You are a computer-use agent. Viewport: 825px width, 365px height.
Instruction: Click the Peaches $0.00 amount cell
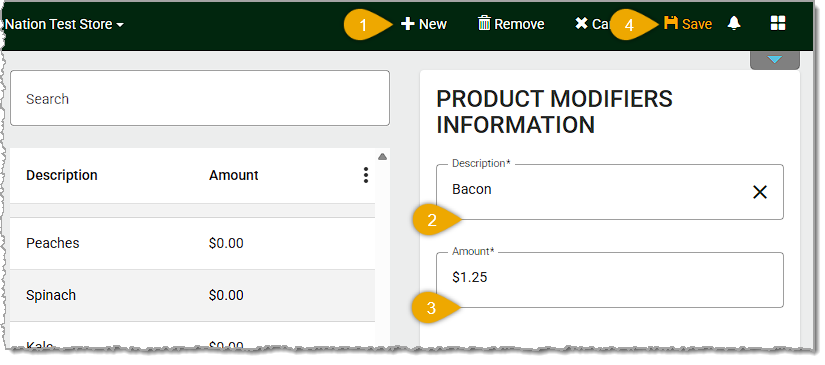(226, 243)
